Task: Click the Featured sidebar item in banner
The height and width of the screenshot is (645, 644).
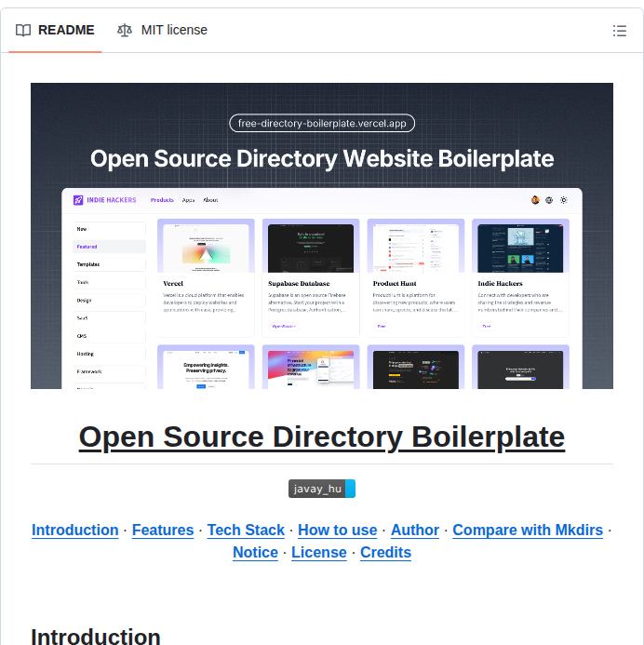Action: (109, 247)
